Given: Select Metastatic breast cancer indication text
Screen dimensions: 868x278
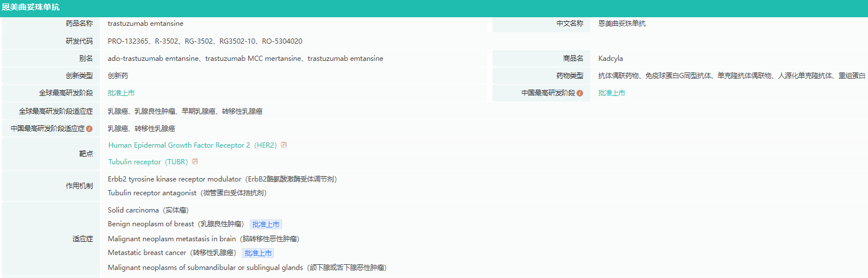Looking at the screenshot, I should (172, 253).
